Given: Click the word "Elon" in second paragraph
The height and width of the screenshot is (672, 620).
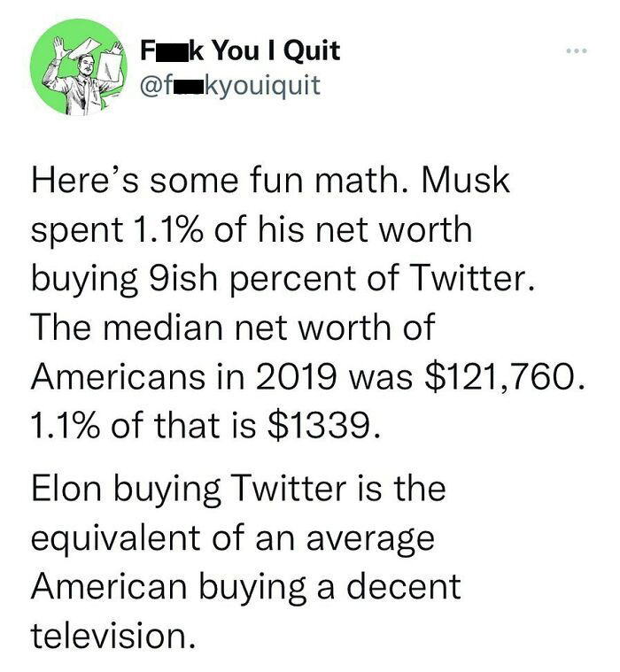Looking at the screenshot, I should coord(69,488).
